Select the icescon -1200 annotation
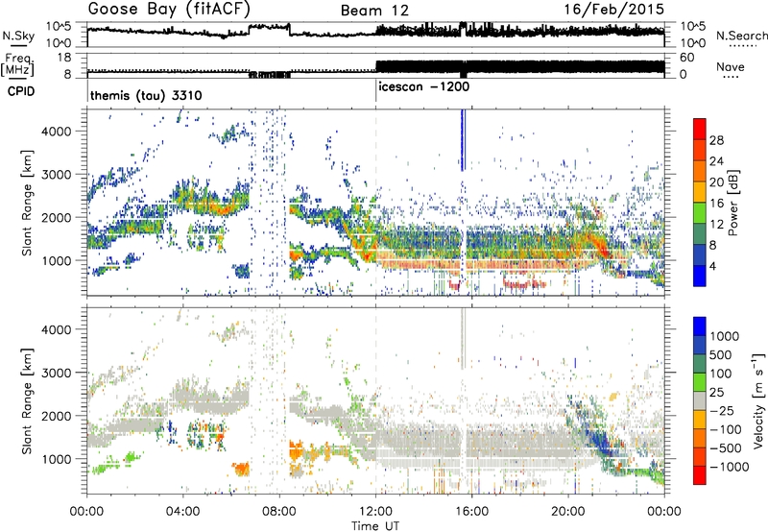The image size is (768, 532). pyautogui.click(x=423, y=86)
